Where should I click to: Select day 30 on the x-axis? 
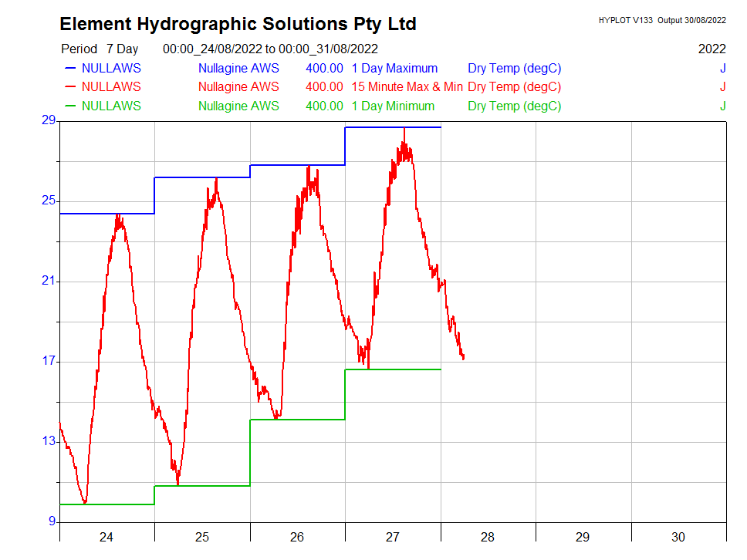pyautogui.click(x=678, y=538)
